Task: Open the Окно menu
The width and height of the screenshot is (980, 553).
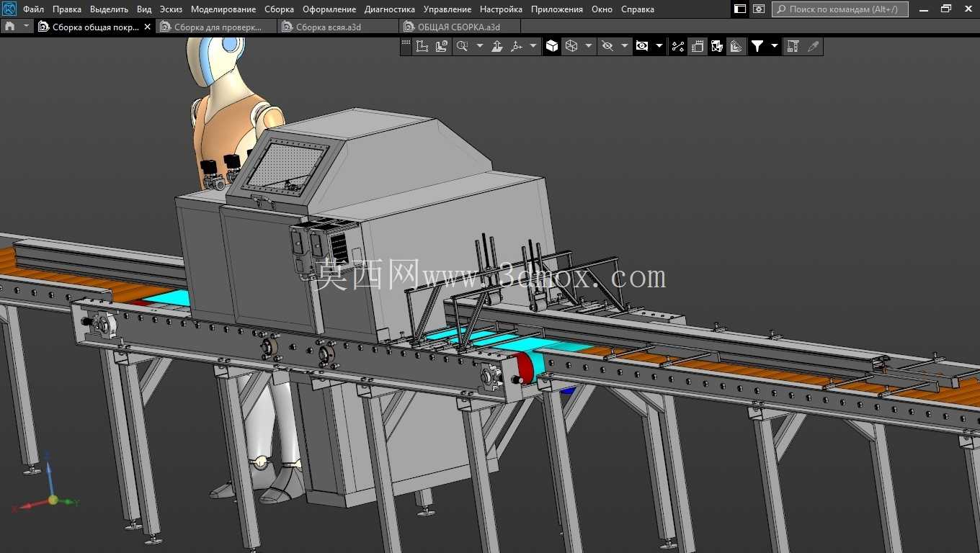Action: point(602,9)
